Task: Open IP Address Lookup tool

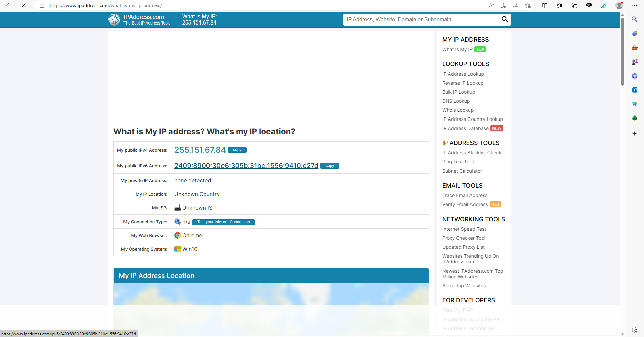Action: [x=463, y=74]
